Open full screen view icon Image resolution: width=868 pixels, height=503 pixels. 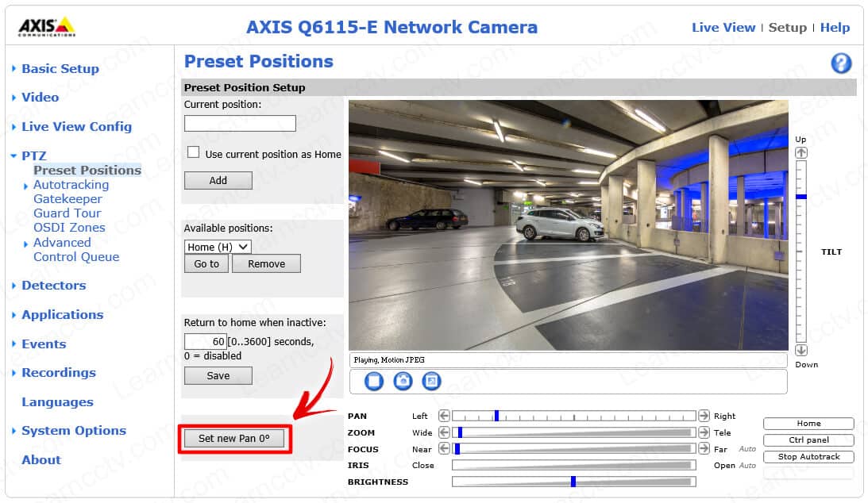[x=431, y=381]
